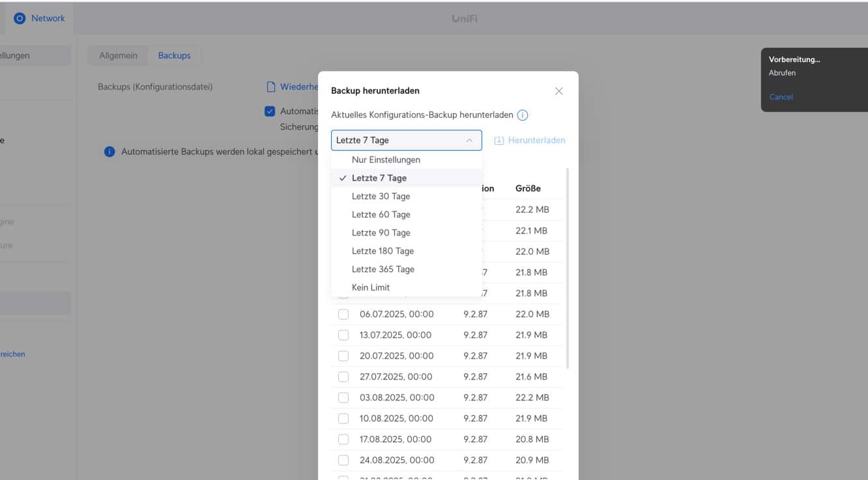Check the 06.07.2025 backup checkbox

343,314
